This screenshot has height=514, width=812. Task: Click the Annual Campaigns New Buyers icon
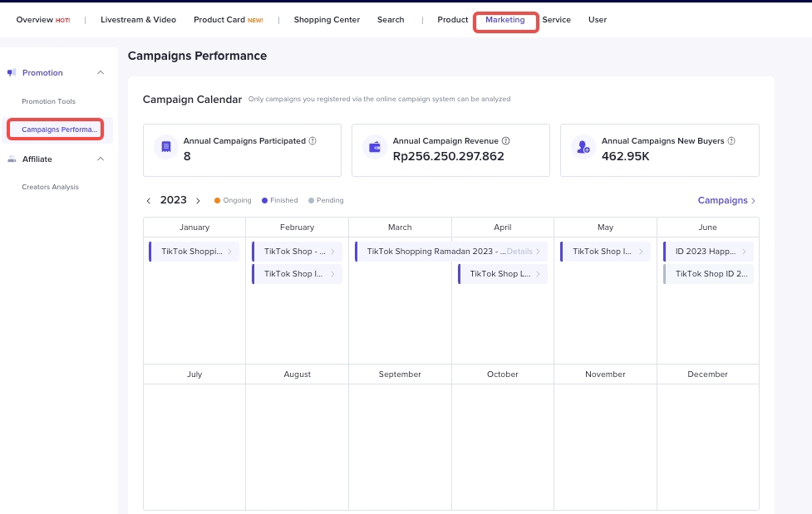coord(583,148)
